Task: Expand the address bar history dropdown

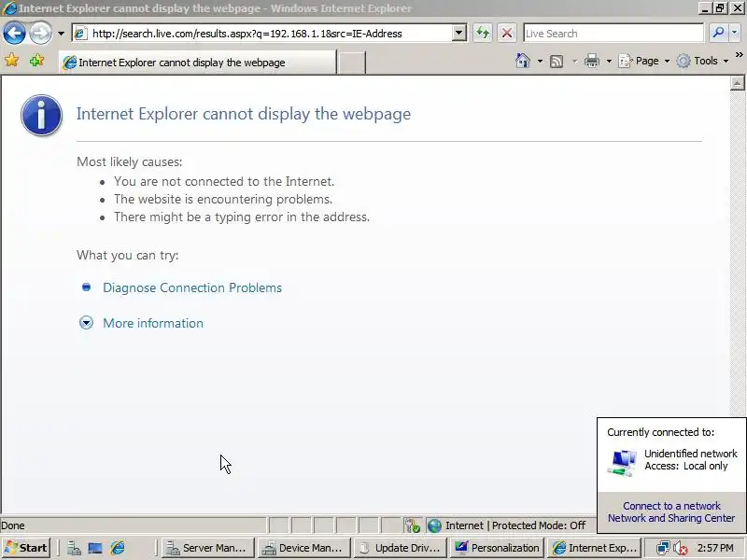Action: pyautogui.click(x=458, y=34)
